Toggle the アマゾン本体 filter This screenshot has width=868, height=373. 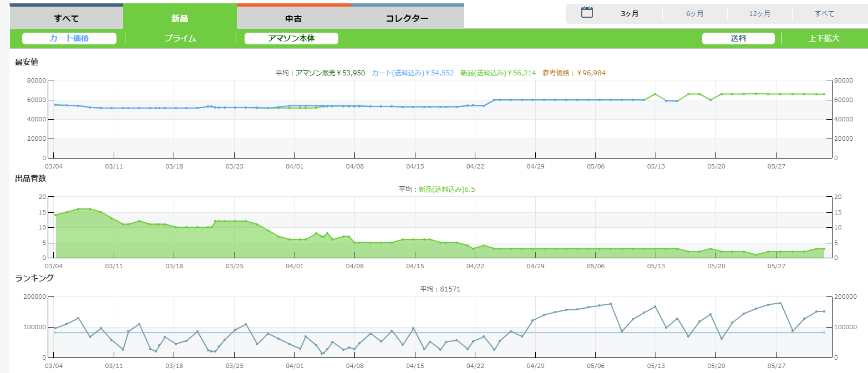(x=291, y=38)
